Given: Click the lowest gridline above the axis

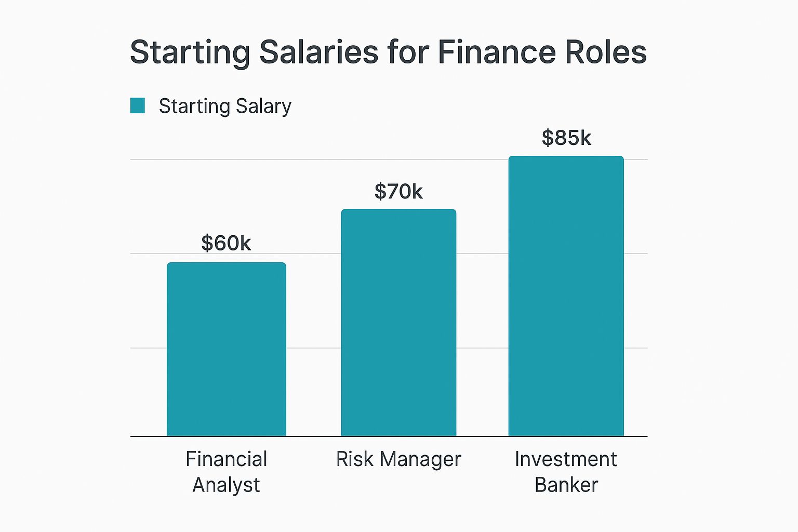Looking at the screenshot, I should (313, 348).
